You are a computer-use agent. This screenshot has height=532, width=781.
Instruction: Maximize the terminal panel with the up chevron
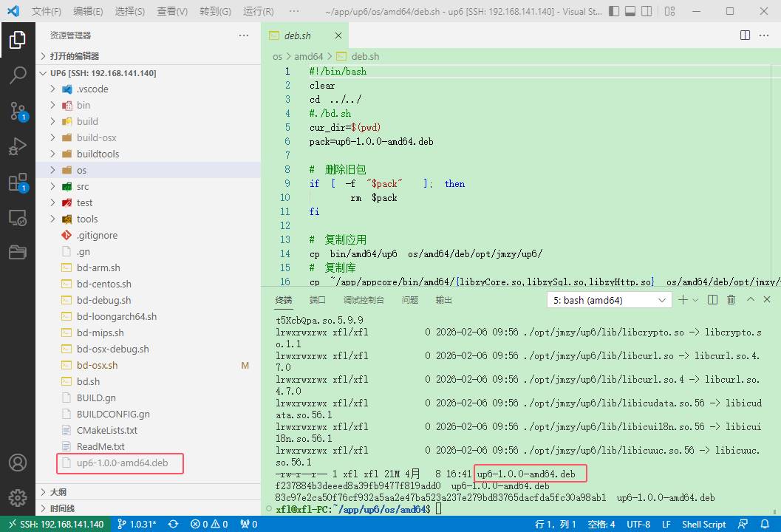tap(751, 300)
